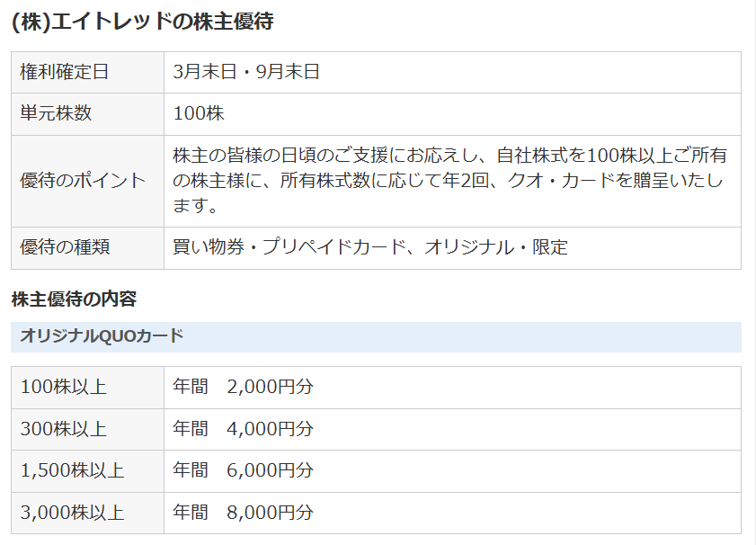Select the 権利確定日 row label
756x545 pixels.
pyautogui.click(x=64, y=72)
